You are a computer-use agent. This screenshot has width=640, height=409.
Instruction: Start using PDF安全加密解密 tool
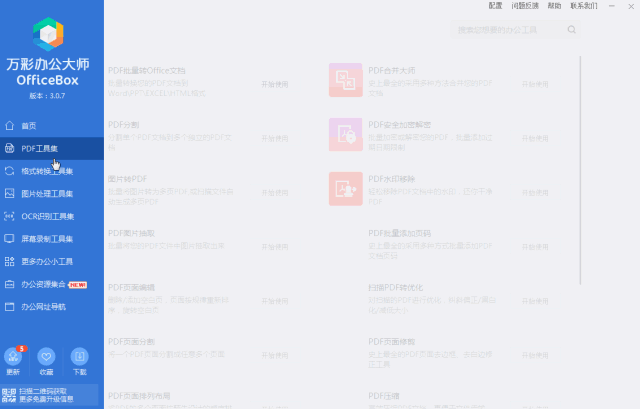pos(535,139)
